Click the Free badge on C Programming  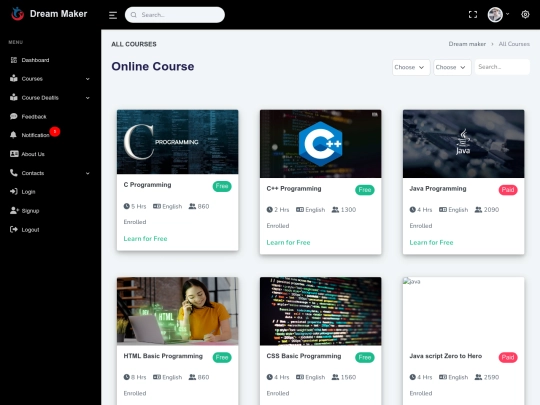222,186
